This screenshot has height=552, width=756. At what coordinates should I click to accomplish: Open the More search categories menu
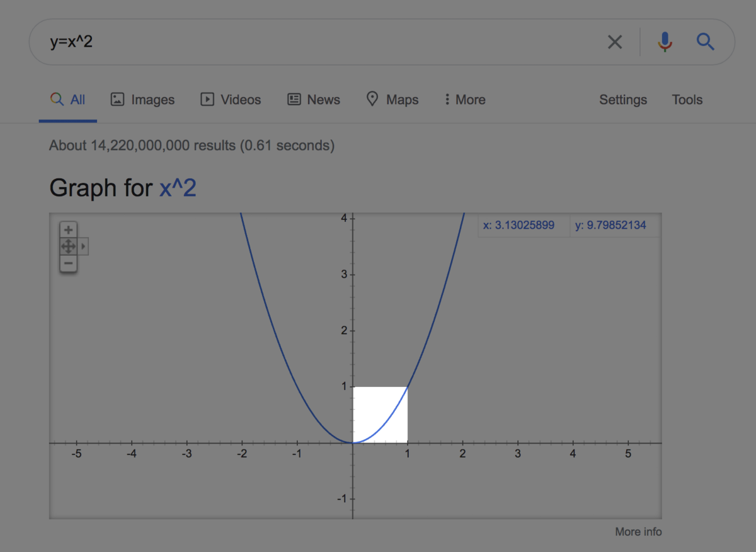coord(465,100)
